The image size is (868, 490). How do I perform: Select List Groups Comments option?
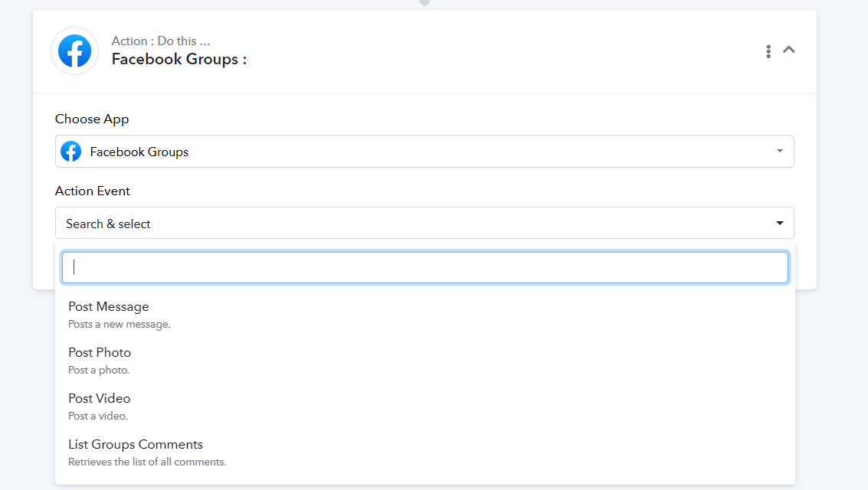click(136, 445)
